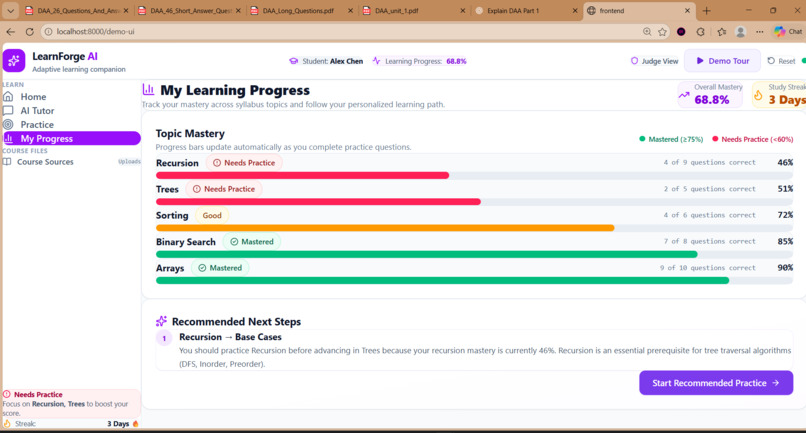The image size is (806, 433).
Task: Click the Study Streak flame icon
Action: click(x=758, y=95)
